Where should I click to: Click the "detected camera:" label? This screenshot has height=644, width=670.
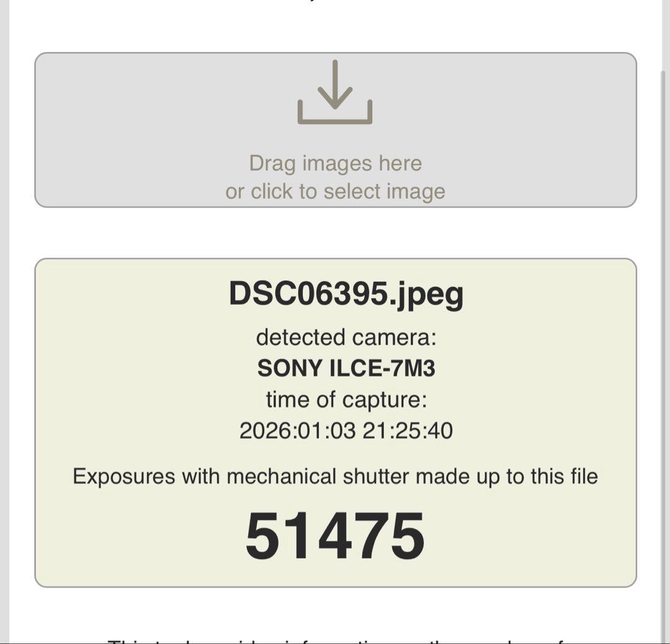tap(346, 338)
